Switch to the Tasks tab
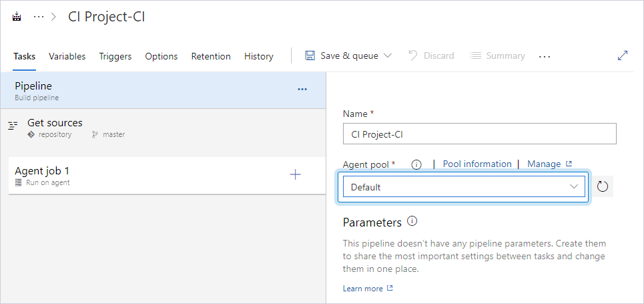 (24, 56)
